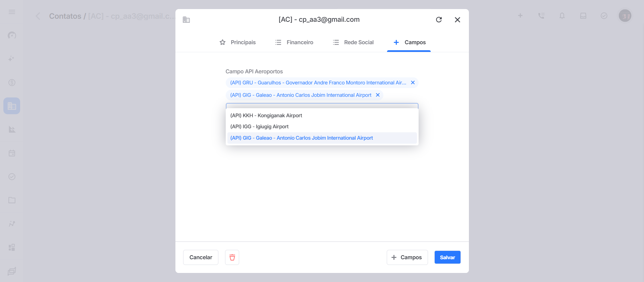
Task: Open the widgets grid icon in sidebar
Action: click(12, 247)
